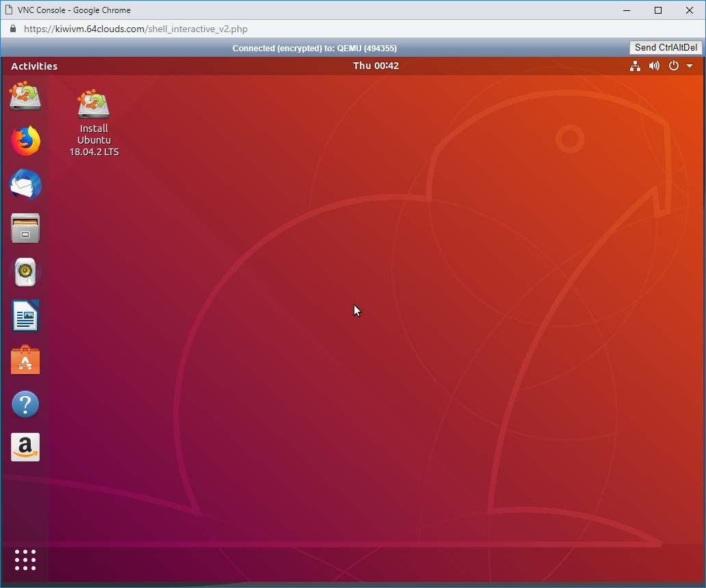Launch the Install Ubuntu icon in the dock
Screen dimensions: 706x588
[x=25, y=96]
